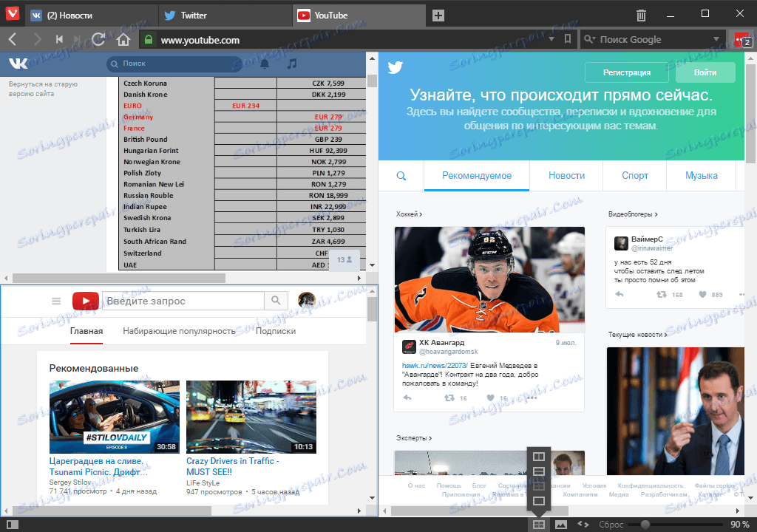The width and height of the screenshot is (757, 532).
Task: Open a new tab with the plus button
Action: coord(438,16)
